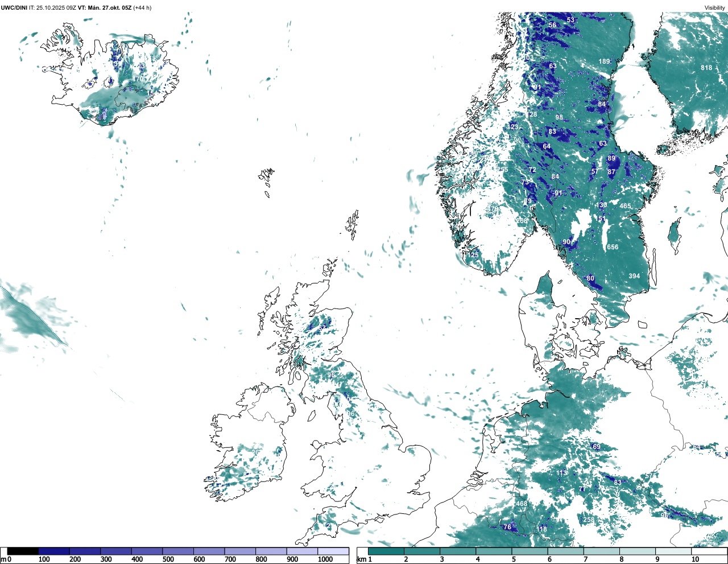Pick the 9–10 km lightest legend segment
Image resolution: width=728 pixels, height=564 pixels.
[674, 551]
